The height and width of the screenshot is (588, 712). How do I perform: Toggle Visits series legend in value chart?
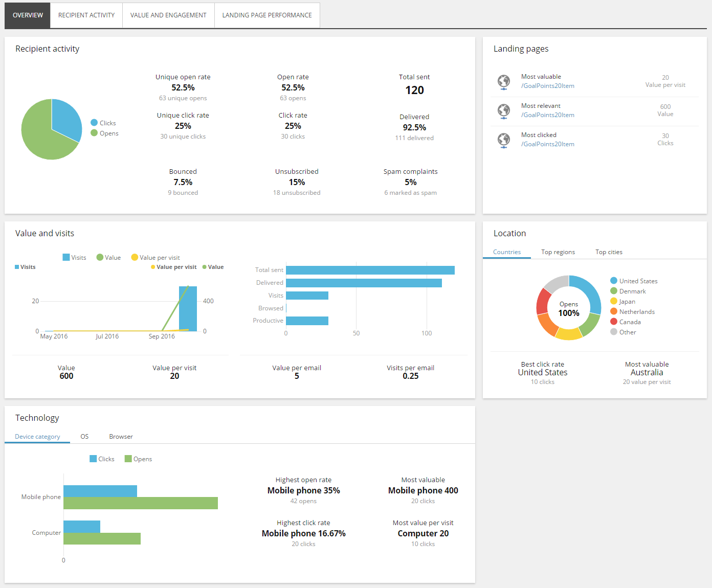(75, 257)
